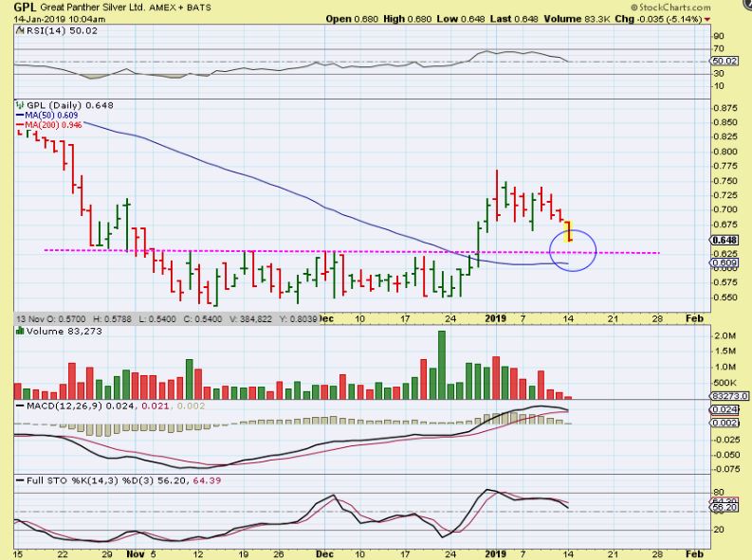Click the black line marker before Full STO
752x560 pixels.
pyautogui.click(x=20, y=480)
